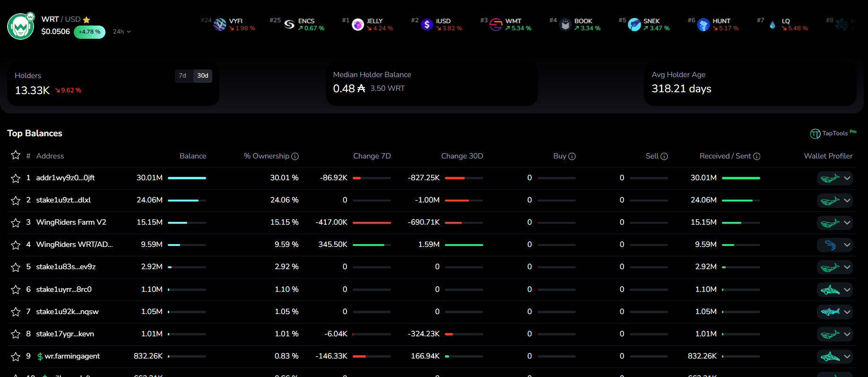Sort by Change 7D column
The height and width of the screenshot is (377, 868).
point(372,156)
